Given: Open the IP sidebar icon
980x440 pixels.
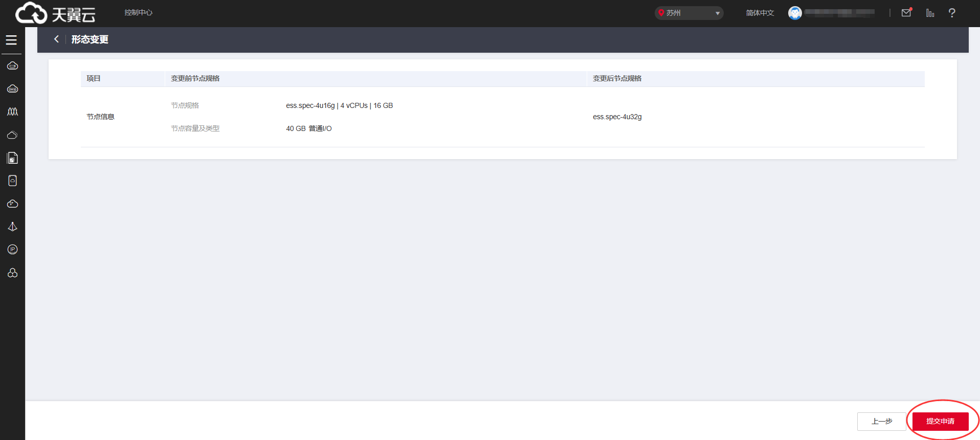Looking at the screenshot, I should (x=12, y=249).
